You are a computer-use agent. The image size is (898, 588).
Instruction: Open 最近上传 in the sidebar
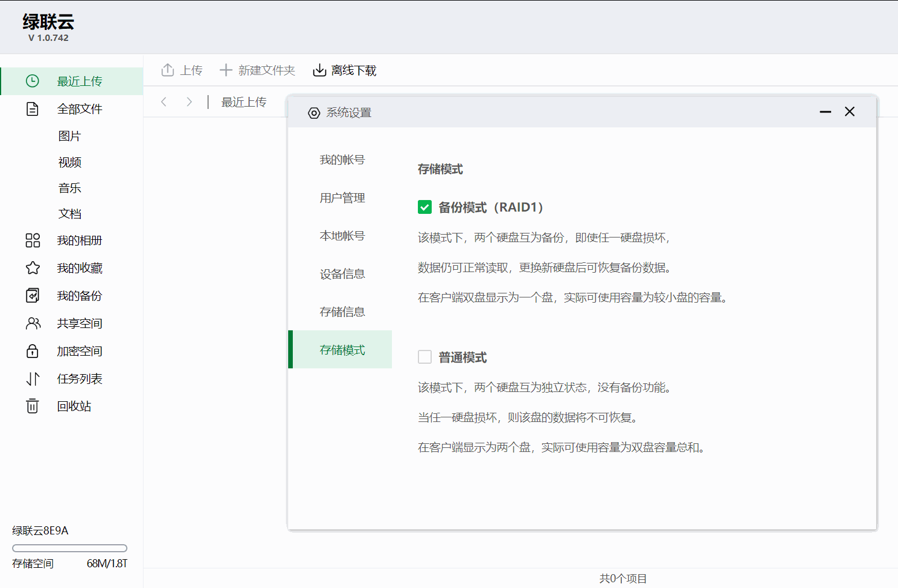(x=71, y=81)
